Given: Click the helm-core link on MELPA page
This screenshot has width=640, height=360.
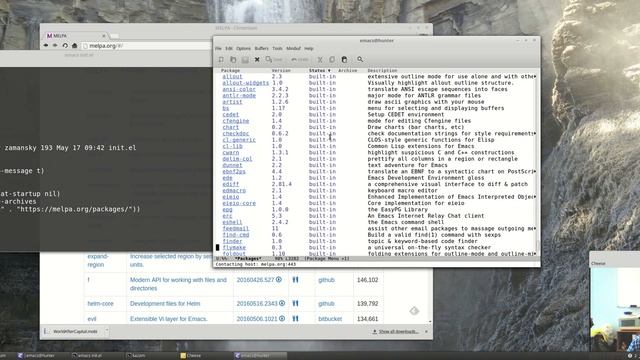Looking at the screenshot, I should (100, 304).
